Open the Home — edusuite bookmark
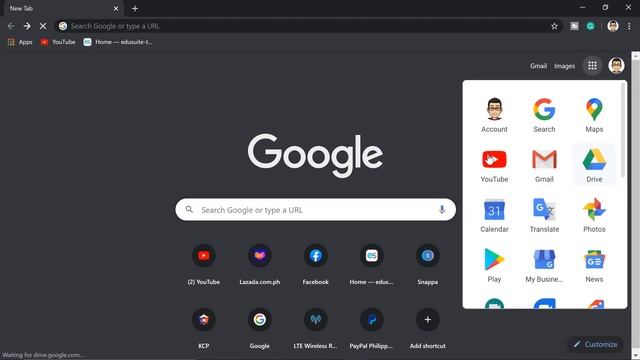The image size is (640, 360). pyautogui.click(x=118, y=42)
